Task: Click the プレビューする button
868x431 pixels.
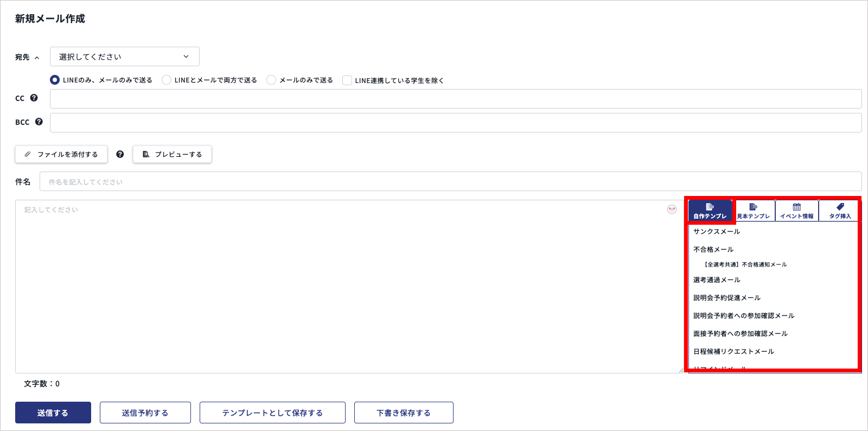Action: [x=172, y=154]
